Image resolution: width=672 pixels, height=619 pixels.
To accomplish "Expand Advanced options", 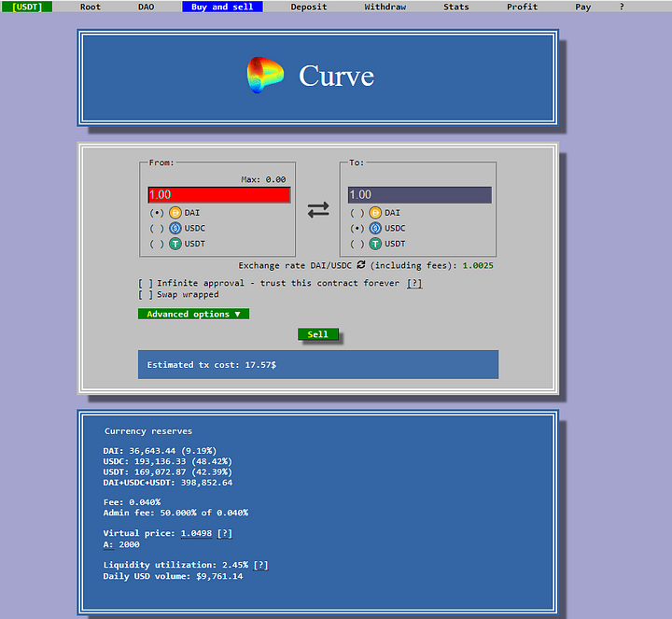I will pos(193,314).
